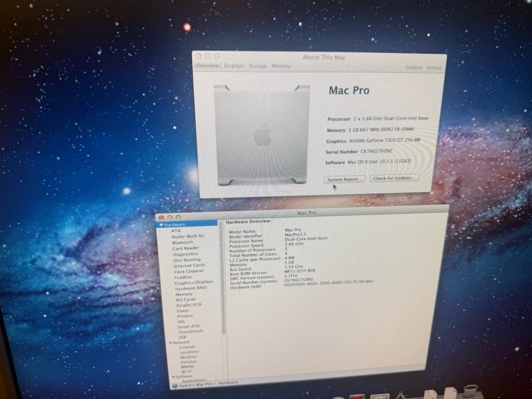
Task: Select Power in the sidebar
Action: 182,311
